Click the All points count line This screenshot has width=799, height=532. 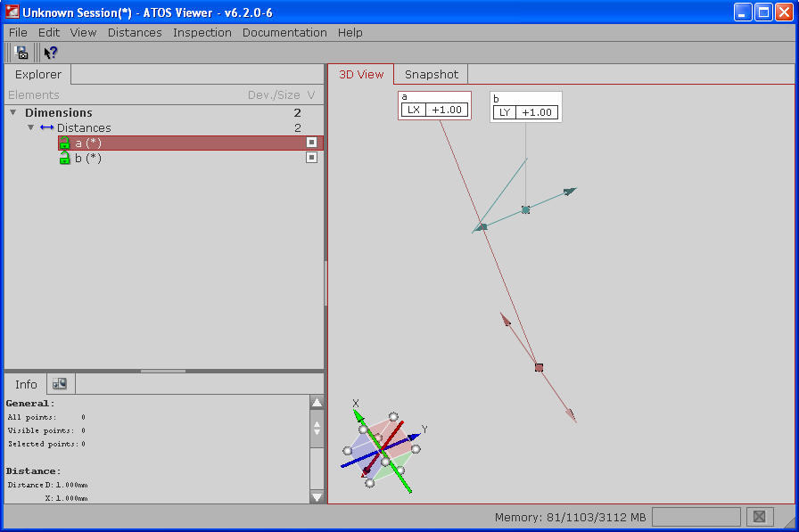46,417
